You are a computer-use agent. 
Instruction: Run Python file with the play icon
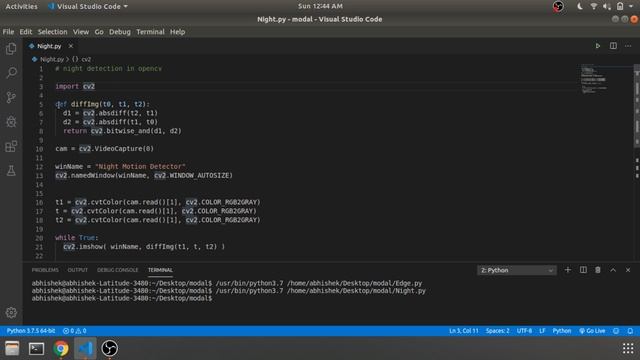598,46
